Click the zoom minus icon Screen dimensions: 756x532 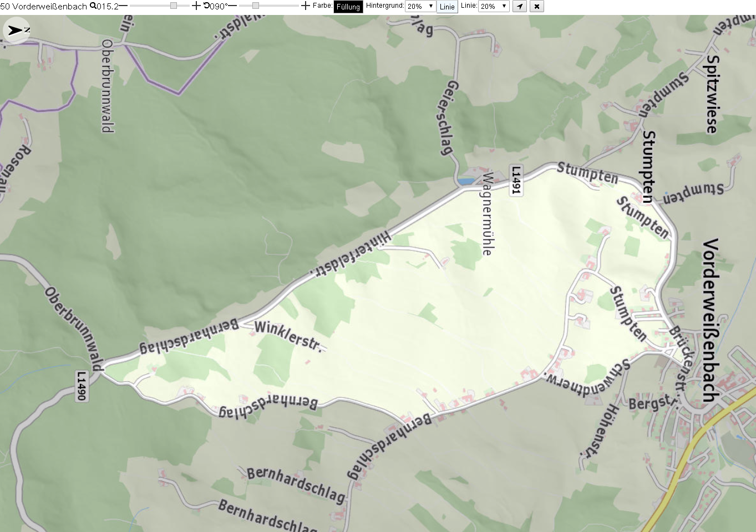pos(123,6)
